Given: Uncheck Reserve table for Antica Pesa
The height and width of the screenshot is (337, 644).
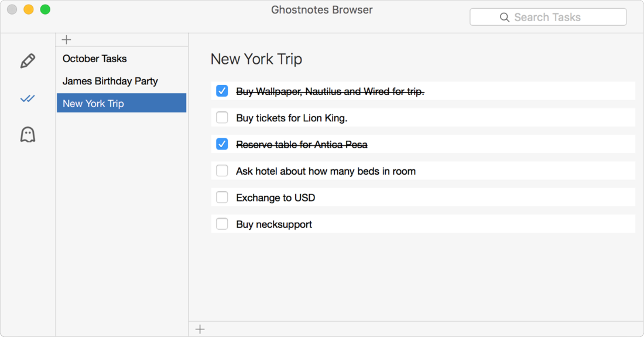Looking at the screenshot, I should click(222, 144).
